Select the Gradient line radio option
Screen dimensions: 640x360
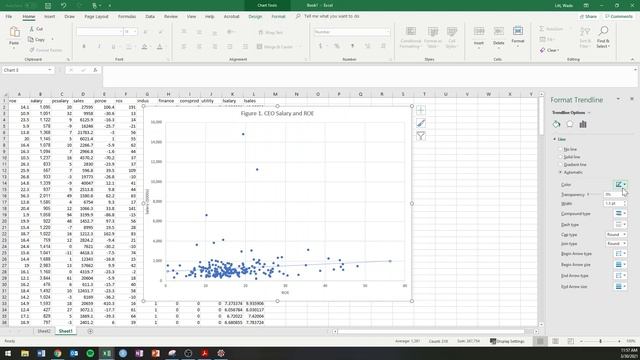click(x=560, y=164)
